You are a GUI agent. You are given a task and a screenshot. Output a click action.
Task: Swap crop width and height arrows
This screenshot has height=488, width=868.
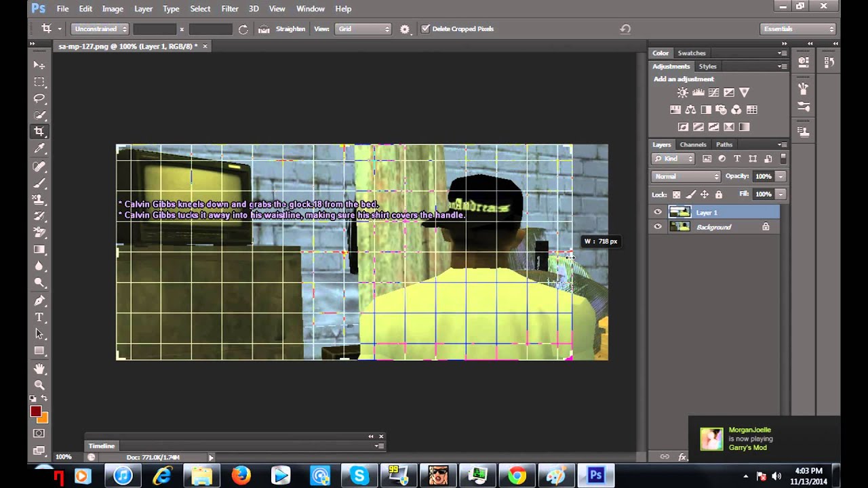pos(243,29)
